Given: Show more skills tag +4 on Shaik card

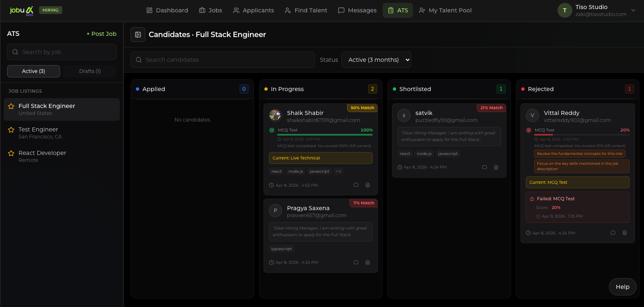Looking at the screenshot, I should (x=338, y=171).
